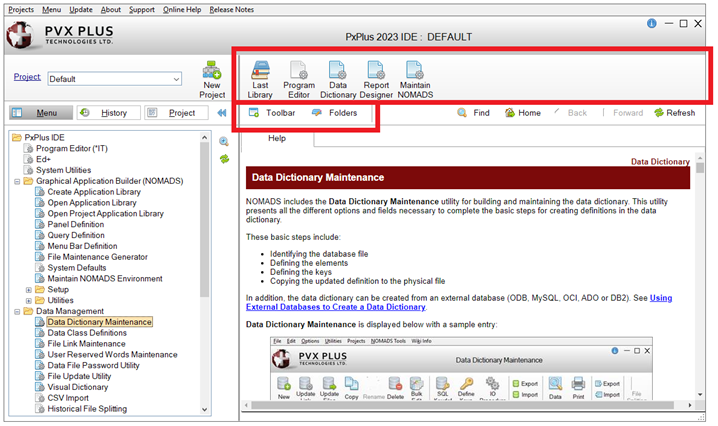Screen dimensions: 718x426
Task: Collapse the left panel with the double arrow
Action: 222,113
